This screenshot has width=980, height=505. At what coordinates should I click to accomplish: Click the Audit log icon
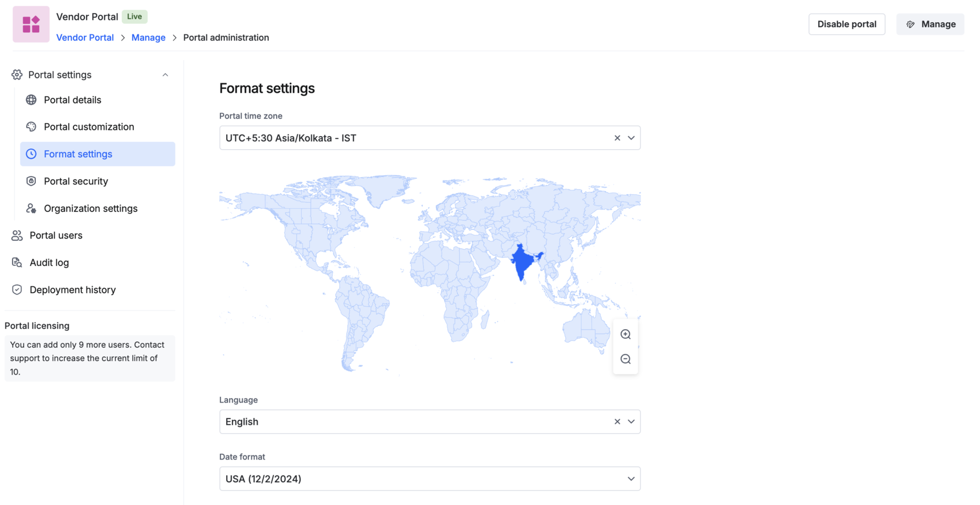click(17, 262)
